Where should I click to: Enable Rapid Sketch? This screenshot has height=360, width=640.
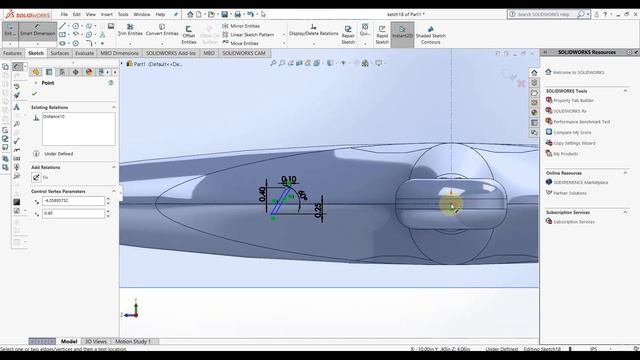tap(382, 35)
